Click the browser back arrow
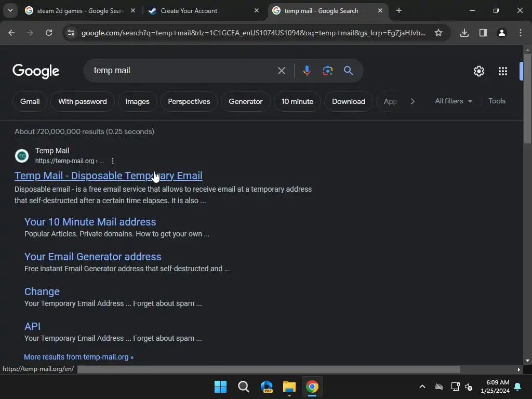Viewport: 532px width, 399px height. tap(11, 33)
